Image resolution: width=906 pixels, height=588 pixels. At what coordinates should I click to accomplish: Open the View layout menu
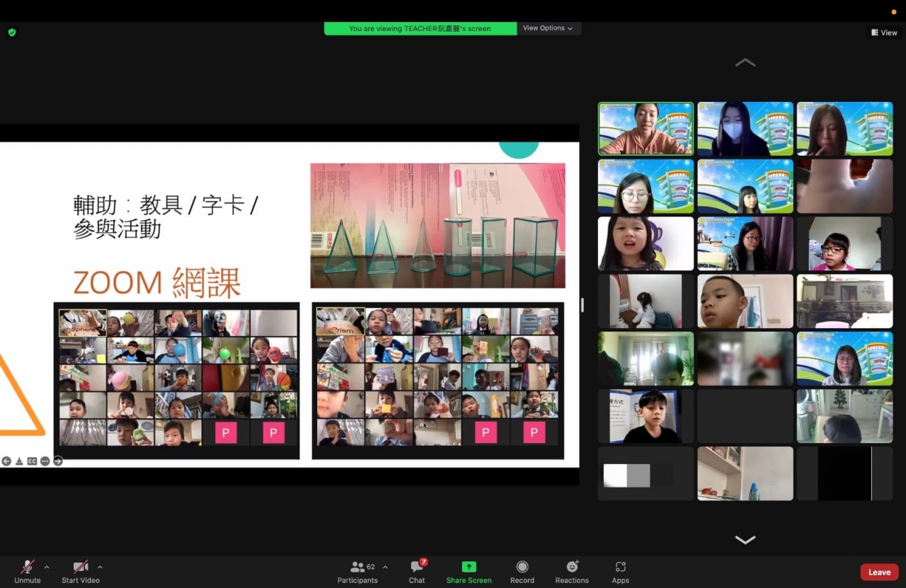pos(884,33)
